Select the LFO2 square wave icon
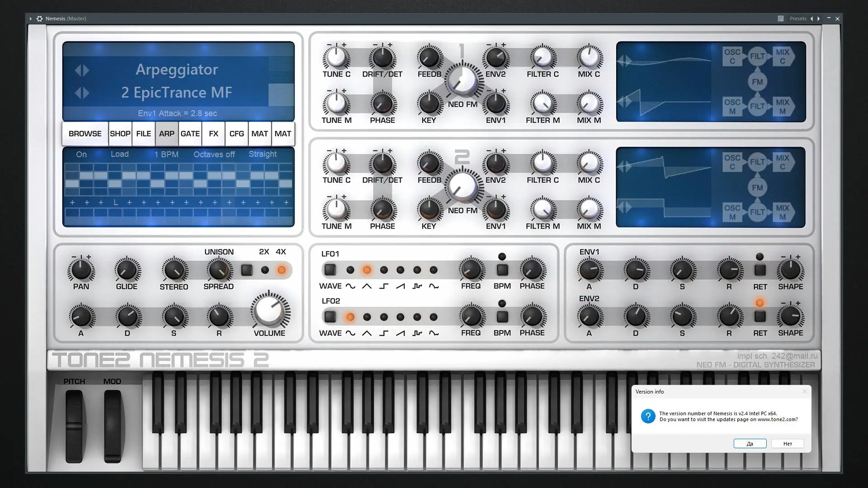 pyautogui.click(x=384, y=333)
